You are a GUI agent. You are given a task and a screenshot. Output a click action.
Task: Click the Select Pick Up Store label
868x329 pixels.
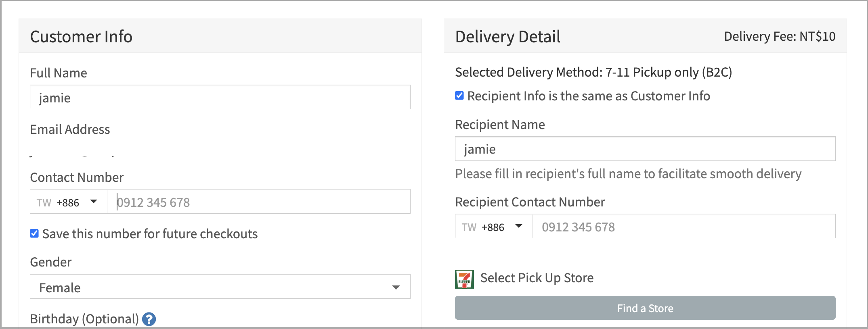[x=537, y=278]
